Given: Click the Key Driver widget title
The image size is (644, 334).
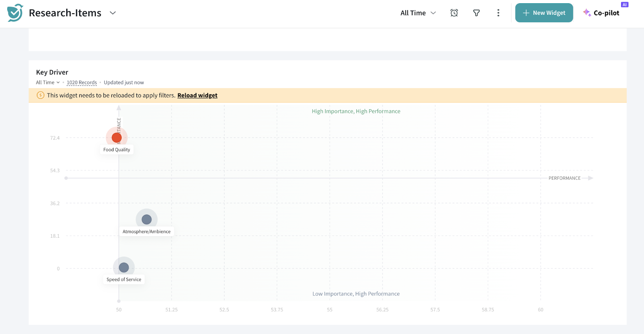Looking at the screenshot, I should tap(52, 72).
